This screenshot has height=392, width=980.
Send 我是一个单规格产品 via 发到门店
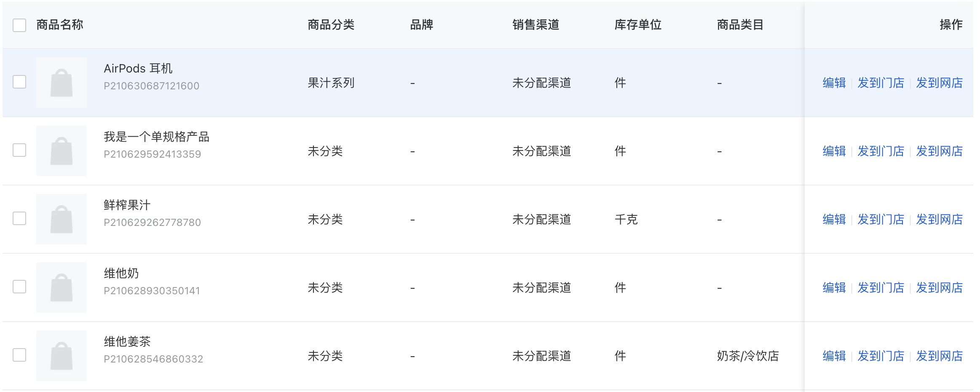(881, 151)
